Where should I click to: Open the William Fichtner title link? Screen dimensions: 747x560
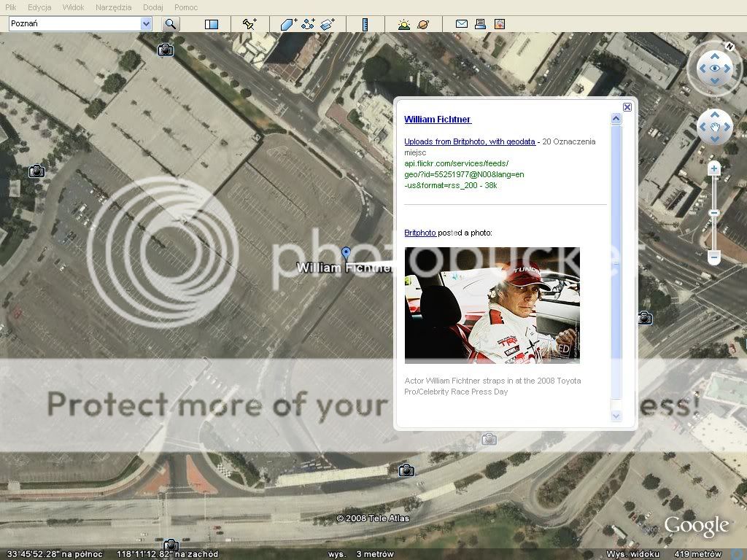438,120
